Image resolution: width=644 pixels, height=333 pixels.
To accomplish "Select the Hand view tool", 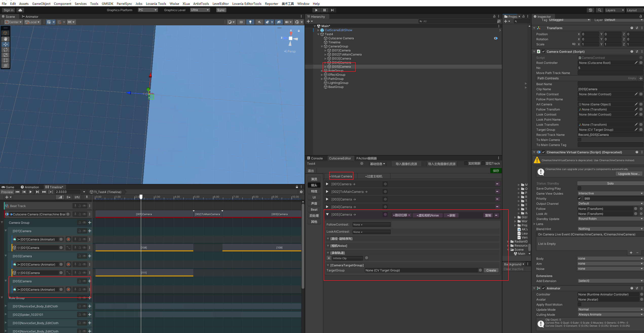I will tap(5, 39).
